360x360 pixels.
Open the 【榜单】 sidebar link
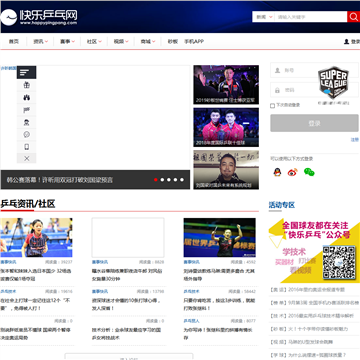point(314,303)
